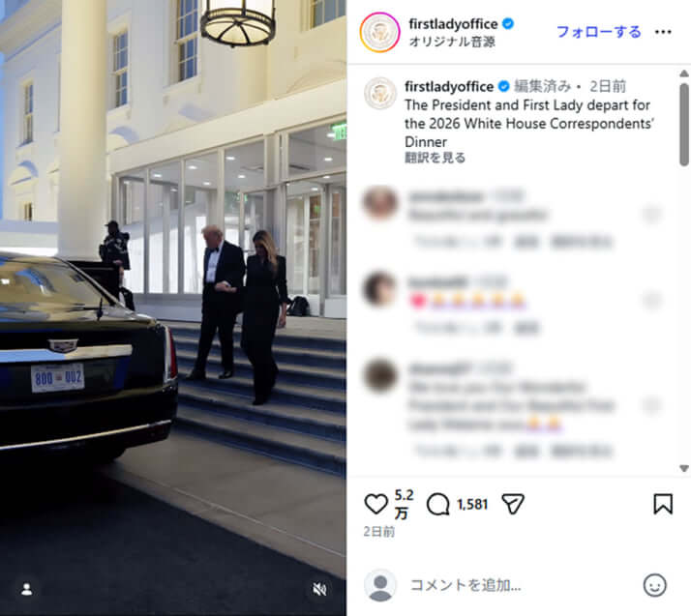Like the first blurred comment
This screenshot has height=616, width=691.
pyautogui.click(x=651, y=215)
